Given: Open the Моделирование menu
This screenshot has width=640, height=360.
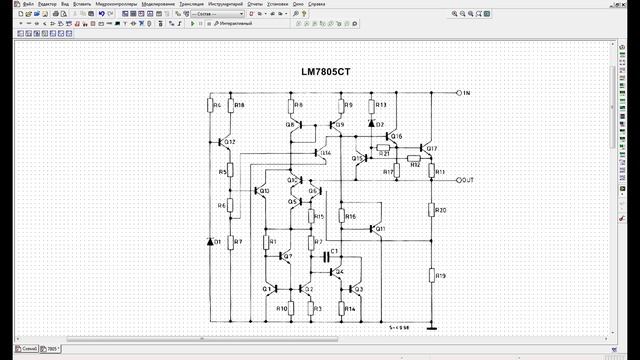Looking at the screenshot, I should click(158, 4).
